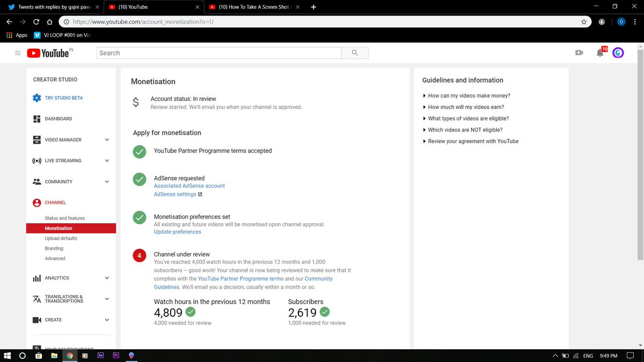Open the upload video camera icon
Screen dimensions: 644x362
(579, 53)
